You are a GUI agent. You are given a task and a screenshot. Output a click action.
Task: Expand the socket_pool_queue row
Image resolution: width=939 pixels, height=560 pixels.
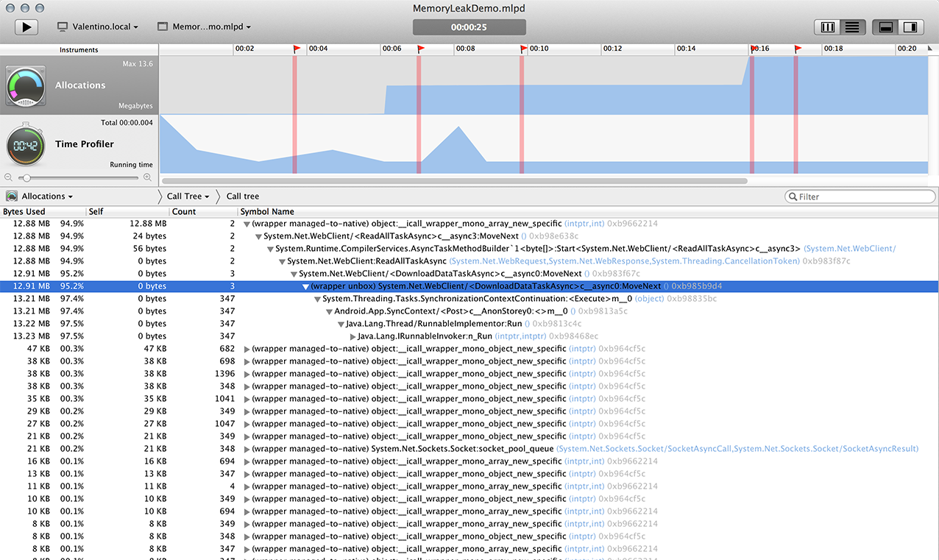247,449
